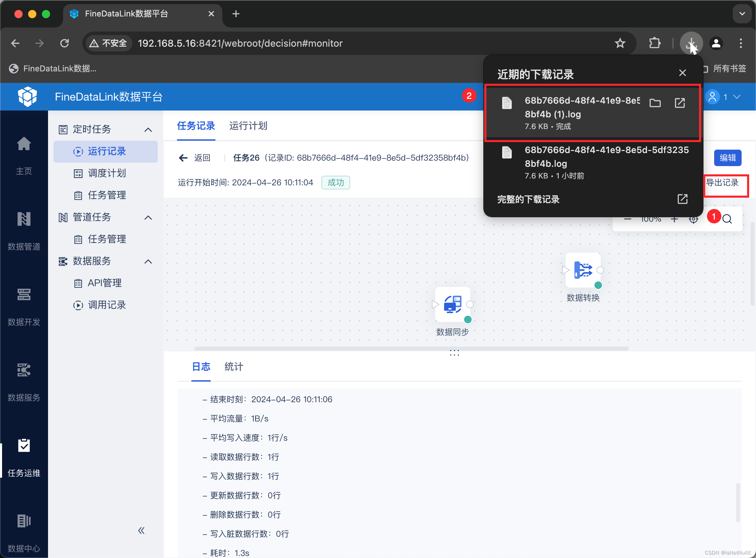756x558 pixels.
Task: Collapse the 数据服务 menu group
Action: click(148, 261)
